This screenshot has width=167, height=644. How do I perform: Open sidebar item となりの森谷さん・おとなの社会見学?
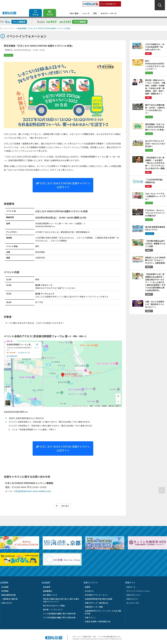coord(148,49)
